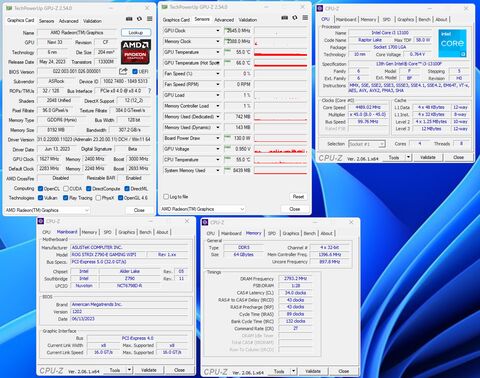Switch to Sensors tab in GPU-Z Graphics Card window
Image resolution: width=480 pixels, height=378 pixels.
[46, 21]
